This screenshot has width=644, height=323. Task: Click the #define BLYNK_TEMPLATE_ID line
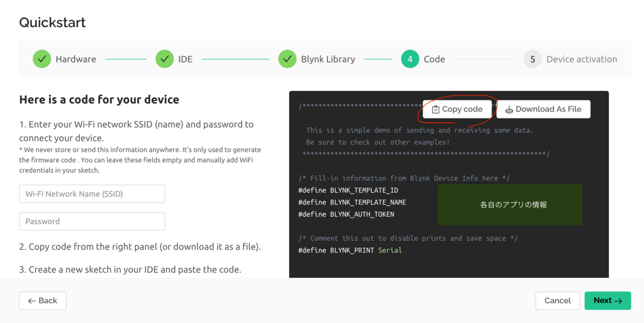pos(348,190)
